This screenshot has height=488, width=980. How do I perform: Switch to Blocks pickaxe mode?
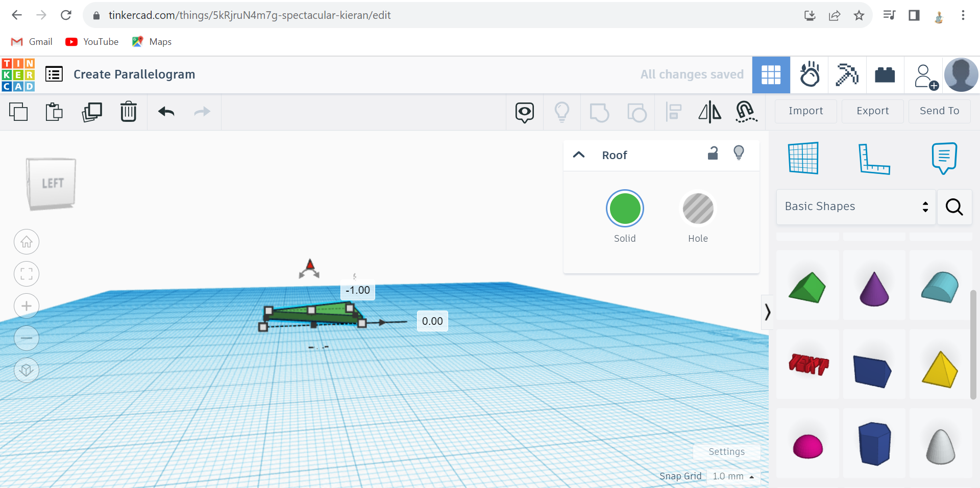(847, 75)
